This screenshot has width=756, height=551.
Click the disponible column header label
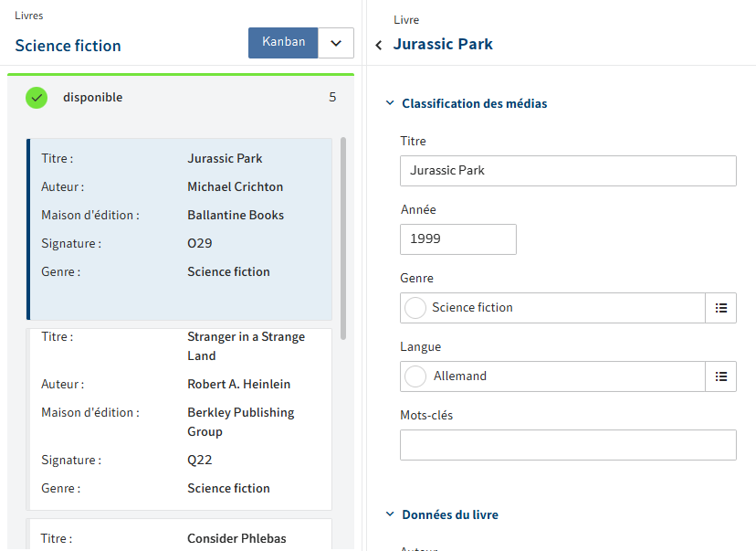[92, 98]
